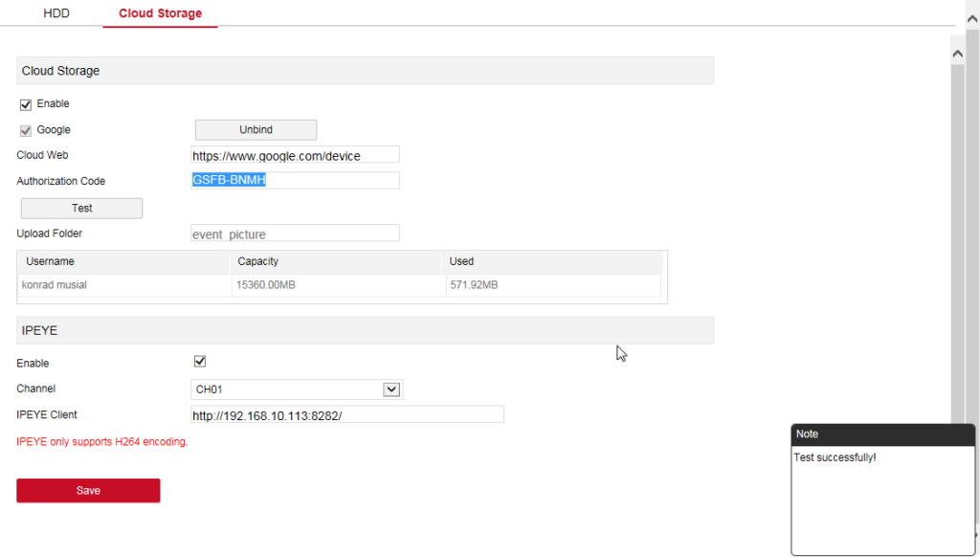Click the Unbind button
This screenshot has height=557, width=980.
(255, 129)
